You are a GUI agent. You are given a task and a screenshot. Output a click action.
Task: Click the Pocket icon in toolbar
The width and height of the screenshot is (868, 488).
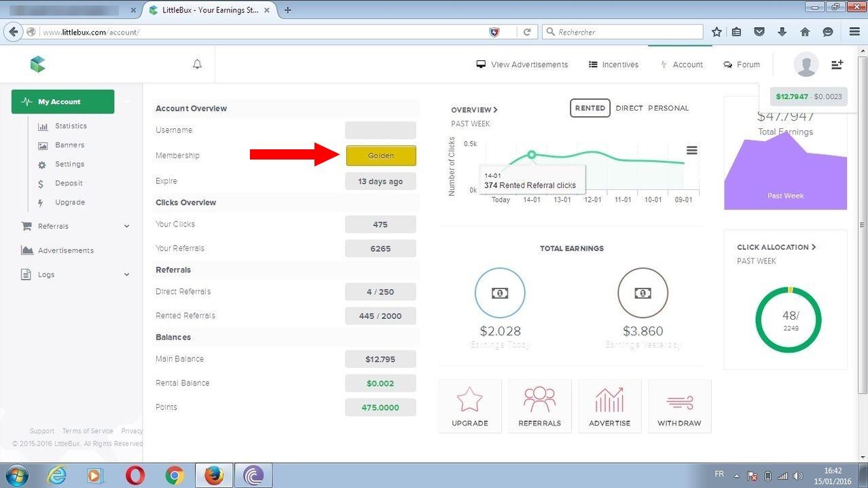(x=759, y=32)
